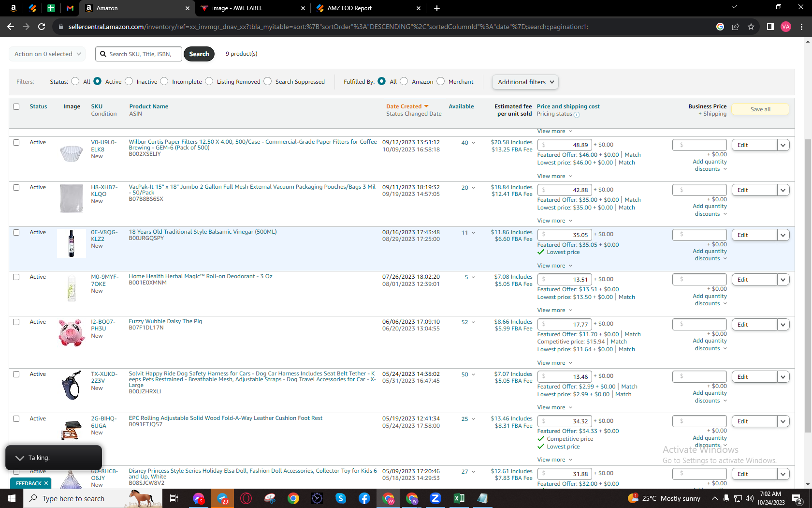This screenshot has height=508, width=812.
Task: Click the volume icon in system tray
Action: (750, 498)
